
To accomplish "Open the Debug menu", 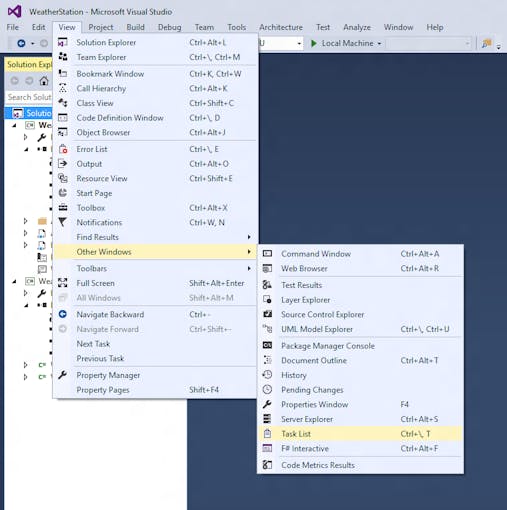I will pyautogui.click(x=169, y=27).
